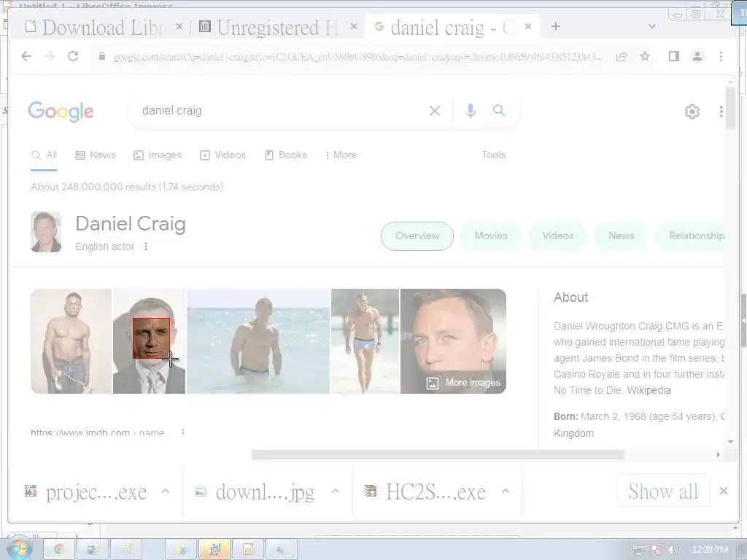
Task: Click the browser forward arrow
Action: click(x=50, y=56)
